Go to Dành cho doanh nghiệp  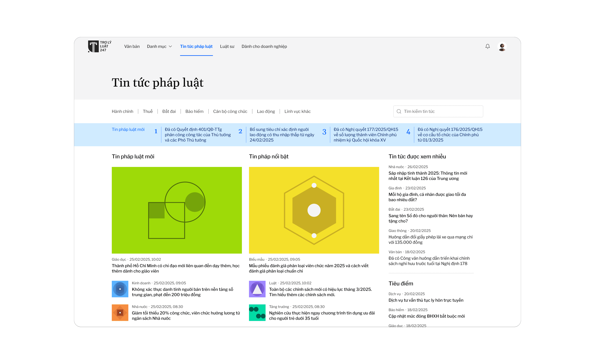click(x=264, y=46)
